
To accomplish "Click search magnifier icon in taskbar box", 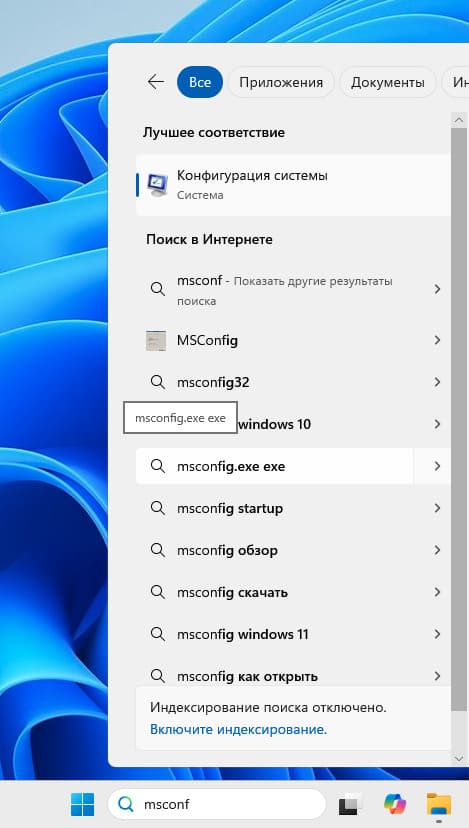I will click(x=126, y=804).
